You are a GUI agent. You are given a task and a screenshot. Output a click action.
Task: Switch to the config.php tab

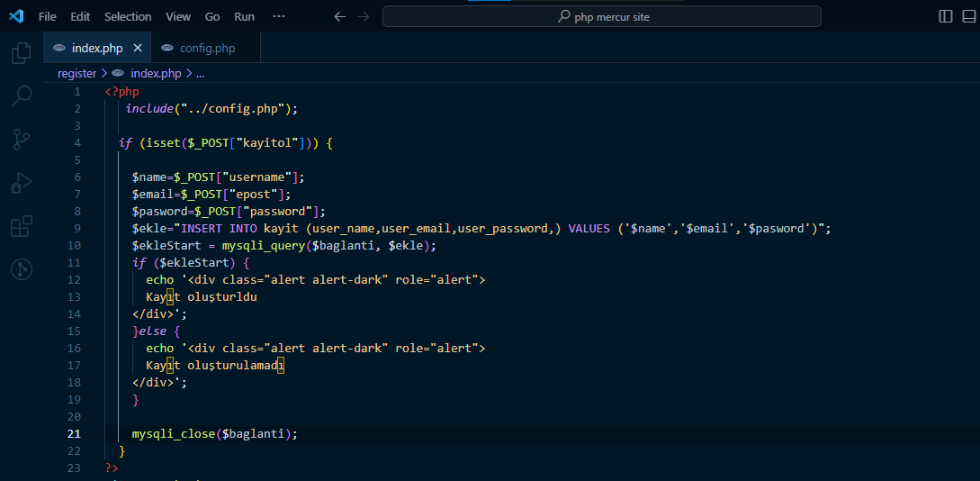[x=206, y=48]
